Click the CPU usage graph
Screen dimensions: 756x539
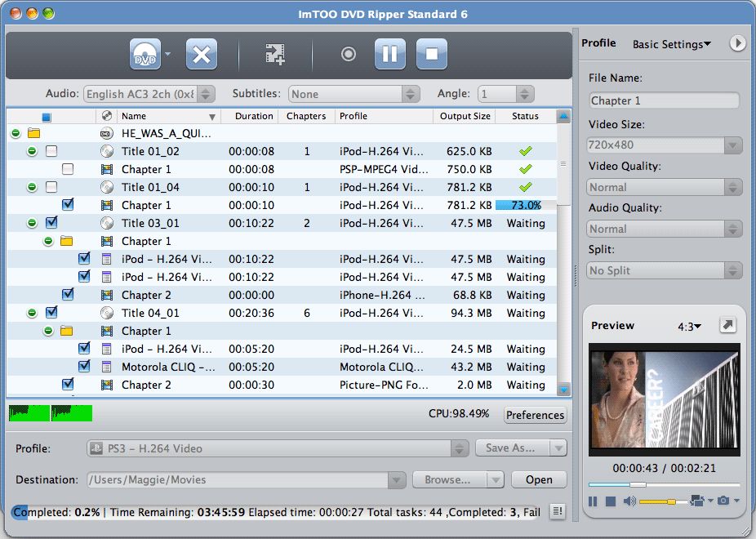(51, 413)
